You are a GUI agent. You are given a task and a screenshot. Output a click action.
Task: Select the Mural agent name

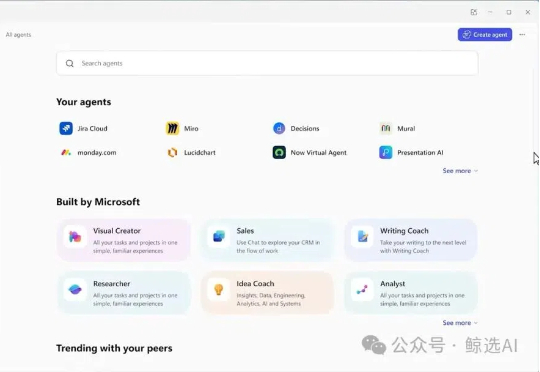point(406,128)
